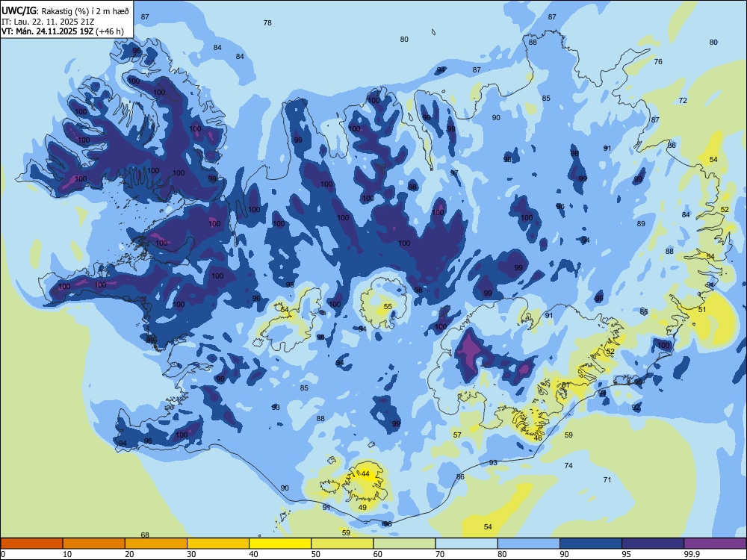Select the golden 30–40 legend swatch
The width and height of the screenshot is (747, 560).
218,544
